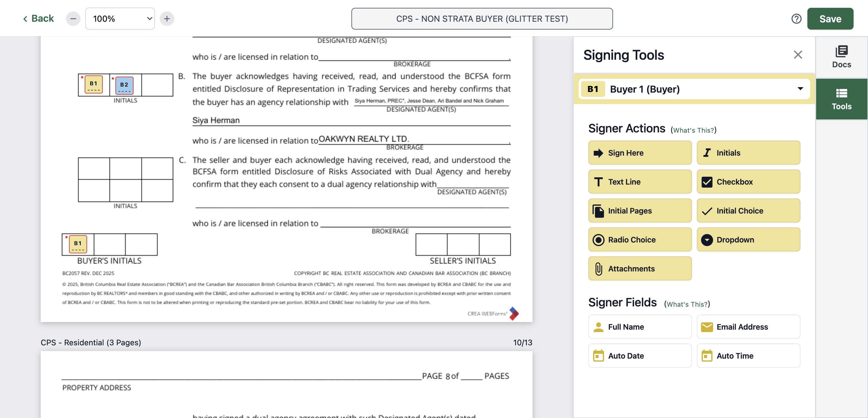Choose the Text Line tool
868x418 pixels.
pyautogui.click(x=640, y=182)
